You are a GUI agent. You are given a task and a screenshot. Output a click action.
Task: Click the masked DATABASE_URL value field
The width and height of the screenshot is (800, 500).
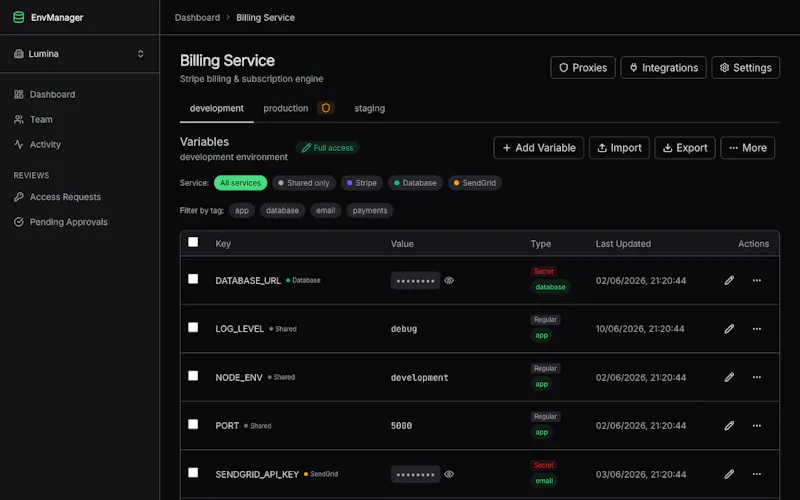(415, 281)
